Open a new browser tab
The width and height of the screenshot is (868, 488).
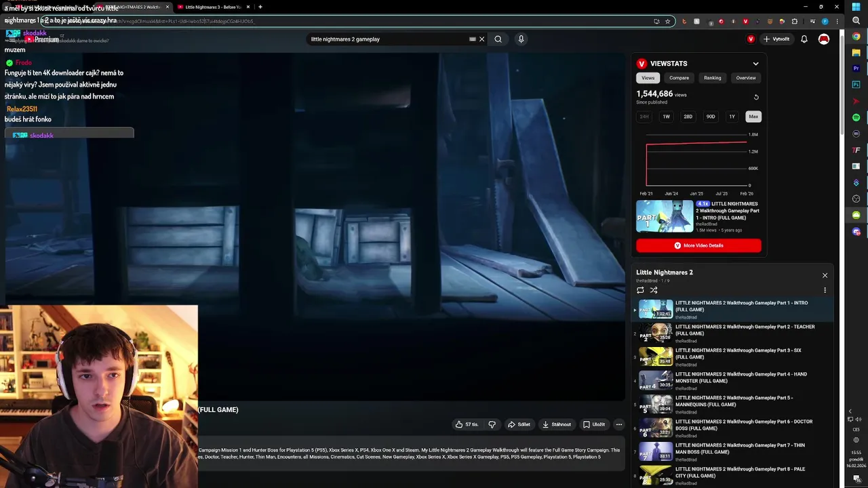260,7
